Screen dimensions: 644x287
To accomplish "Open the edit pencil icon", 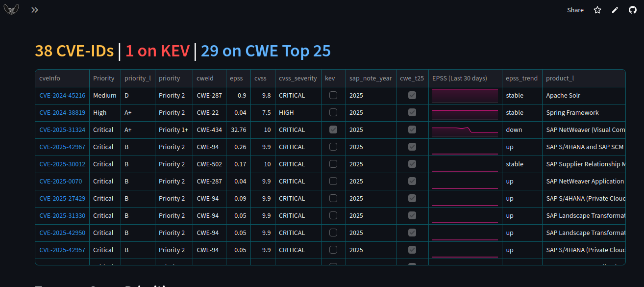I will click(x=615, y=10).
